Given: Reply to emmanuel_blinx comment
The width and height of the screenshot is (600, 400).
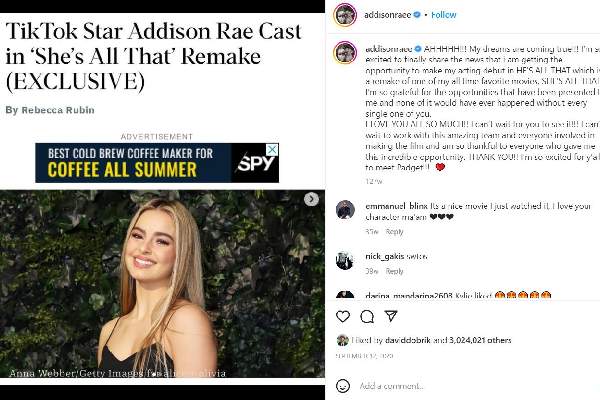Looking at the screenshot, I should coord(394,232).
